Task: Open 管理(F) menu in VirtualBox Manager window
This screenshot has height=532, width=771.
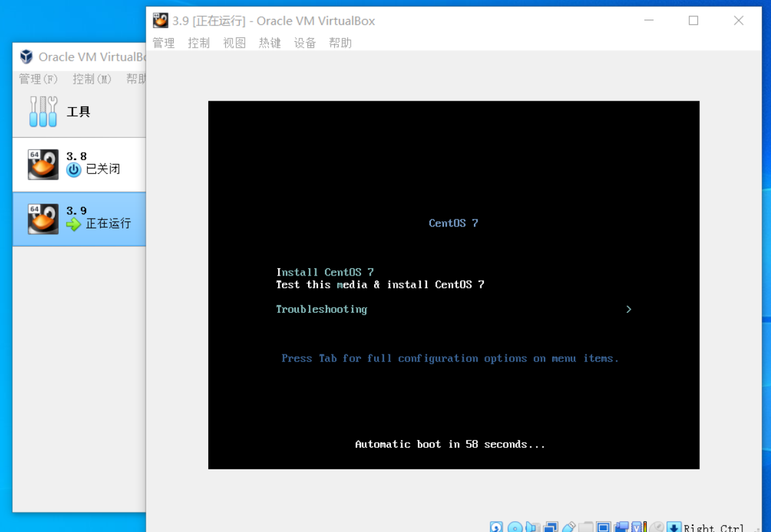Action: tap(39, 79)
